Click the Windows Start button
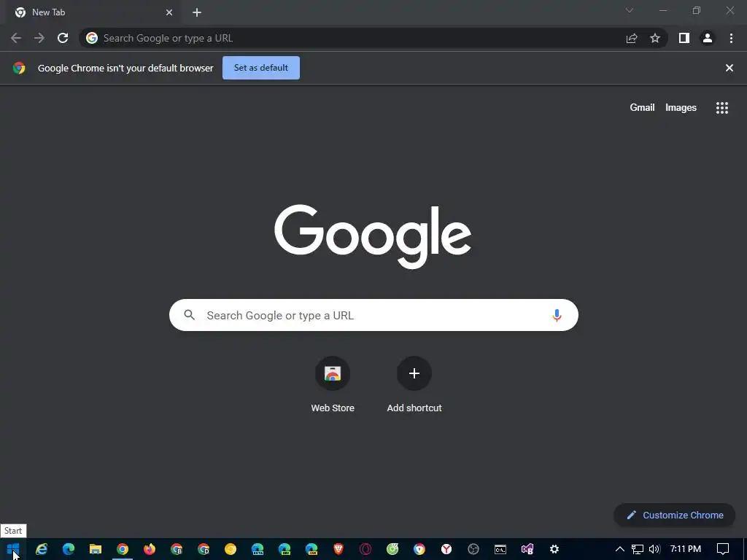The image size is (747, 560). point(13,549)
